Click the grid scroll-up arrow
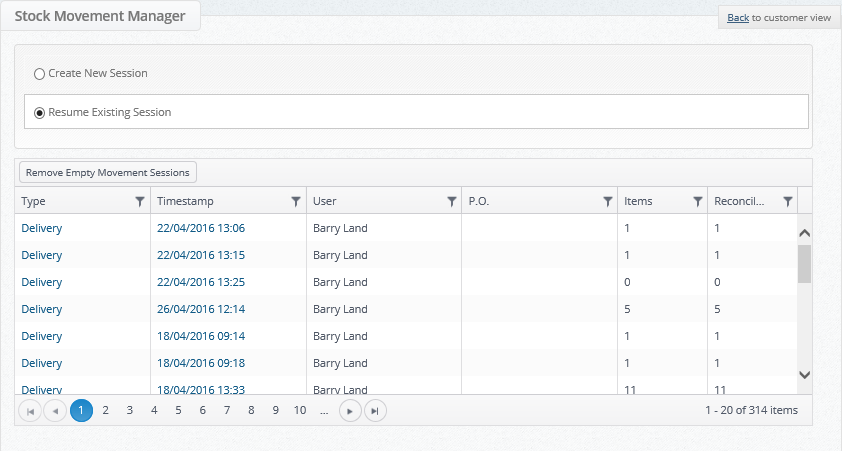The height and width of the screenshot is (451, 842). 804,233
